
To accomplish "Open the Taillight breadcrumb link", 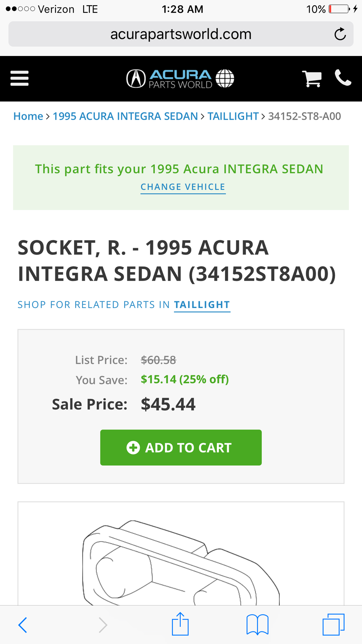I will pyautogui.click(x=233, y=116).
